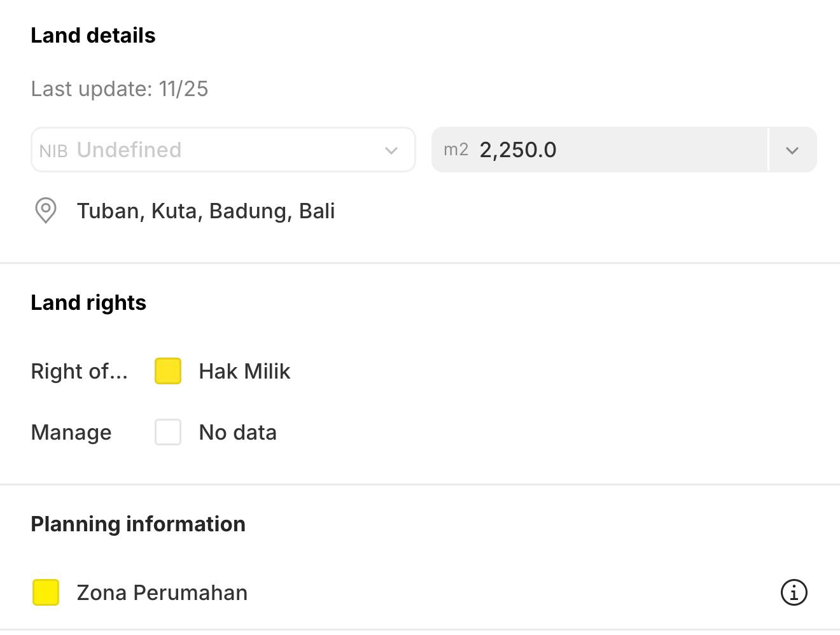Click the NIB prefix in dropdown
Screen dimensions: 840x635
(x=53, y=151)
